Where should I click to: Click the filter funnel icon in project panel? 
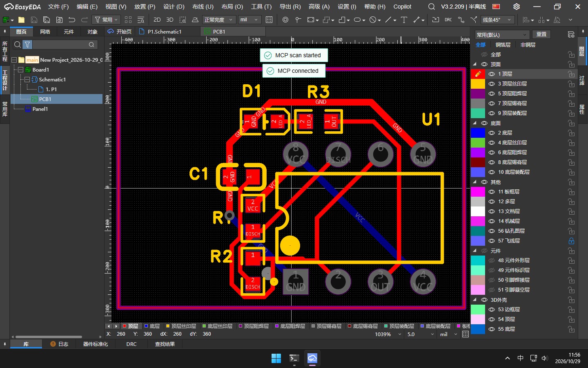coord(27,45)
